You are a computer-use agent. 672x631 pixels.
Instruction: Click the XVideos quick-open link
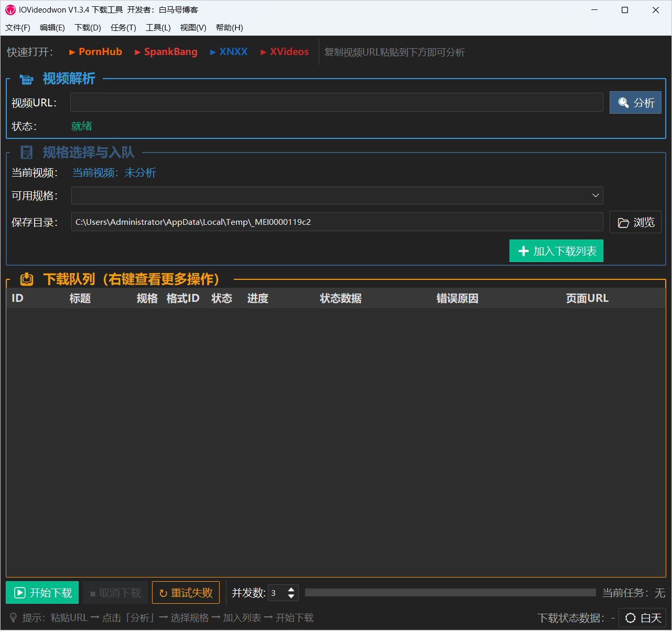285,52
